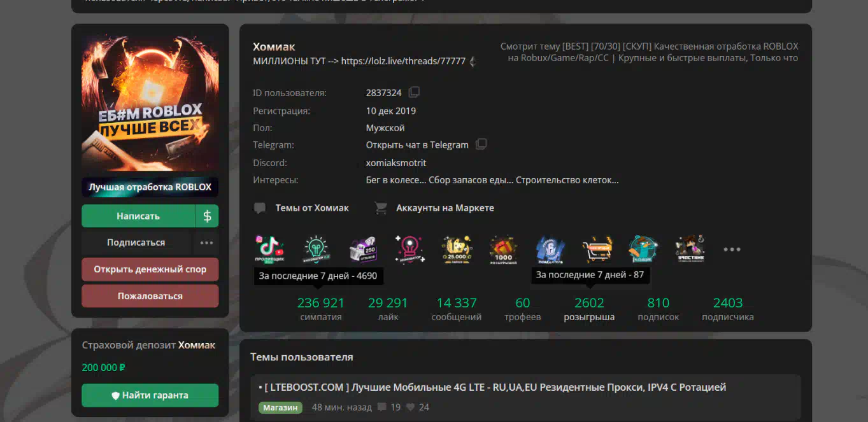Open the Perry platypus trophy badge

[x=644, y=249]
